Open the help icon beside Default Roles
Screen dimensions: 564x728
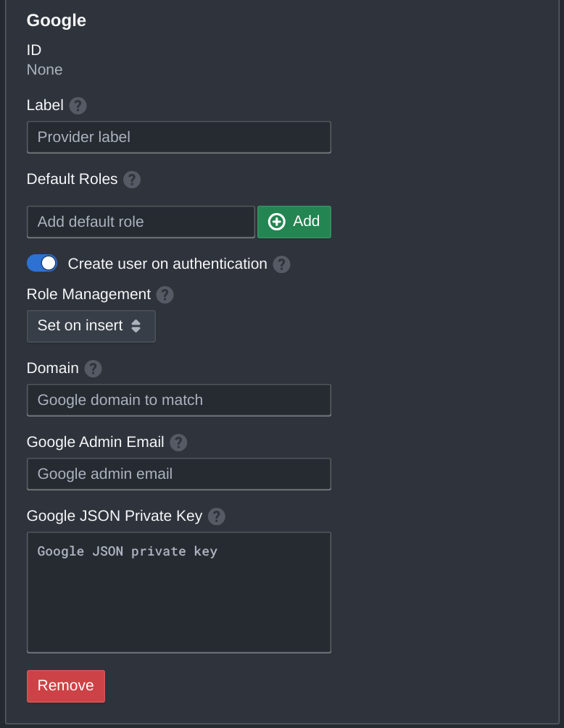click(x=132, y=180)
